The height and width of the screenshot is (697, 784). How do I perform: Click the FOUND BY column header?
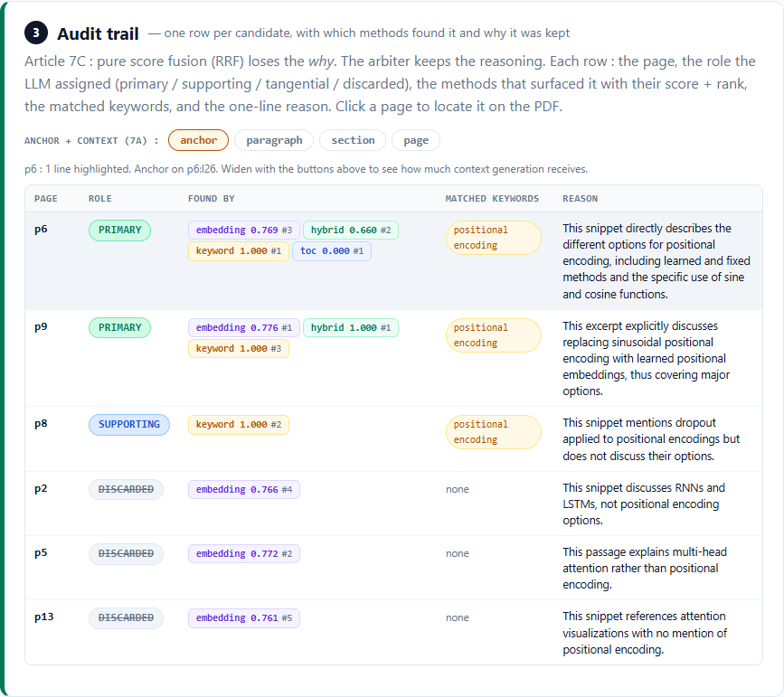click(x=211, y=199)
